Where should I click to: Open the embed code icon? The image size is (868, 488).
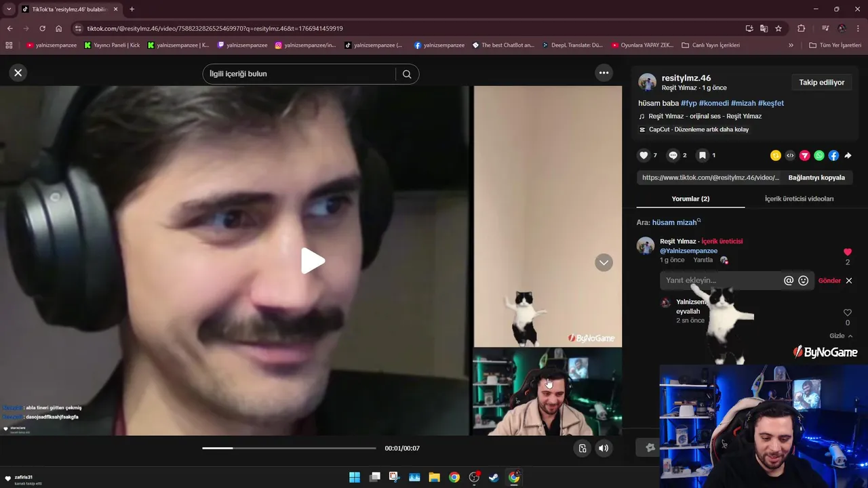tap(790, 155)
